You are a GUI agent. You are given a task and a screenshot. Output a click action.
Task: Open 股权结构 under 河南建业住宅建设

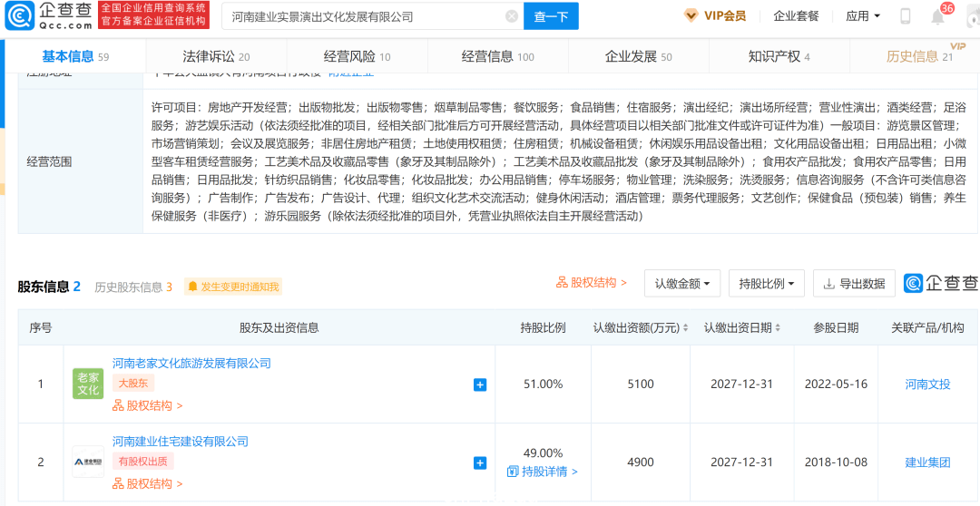click(x=148, y=484)
